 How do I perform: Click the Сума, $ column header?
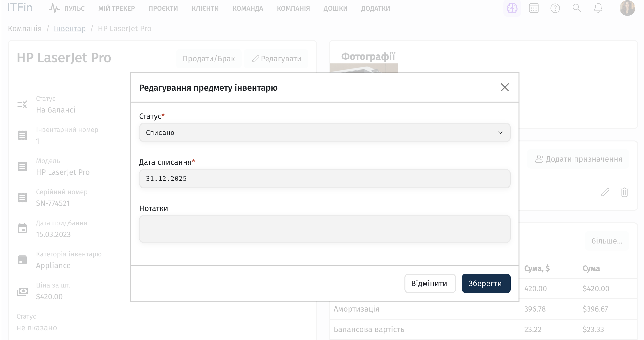(x=537, y=269)
